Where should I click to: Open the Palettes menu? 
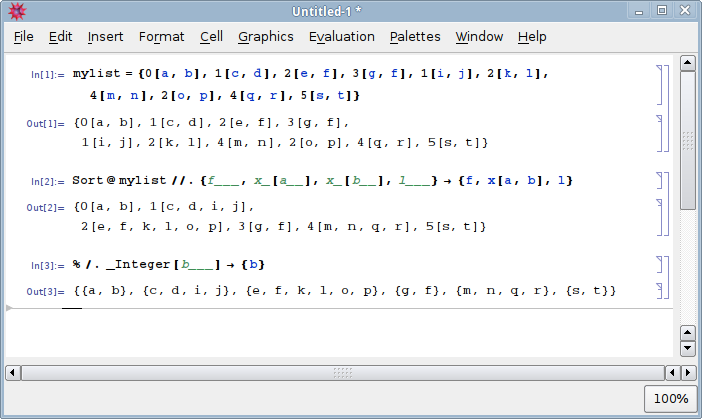pyautogui.click(x=415, y=37)
